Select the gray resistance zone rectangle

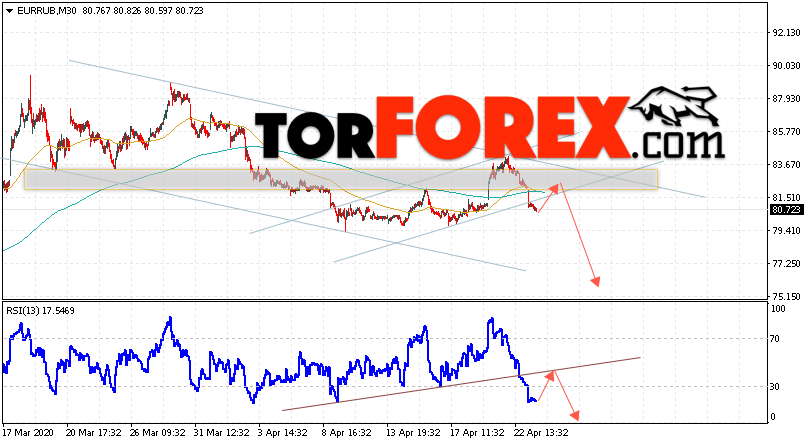click(x=341, y=179)
